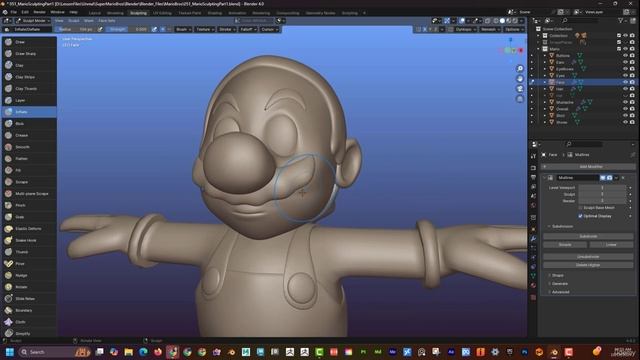Open the viewport Face Sets menu

click(107, 20)
